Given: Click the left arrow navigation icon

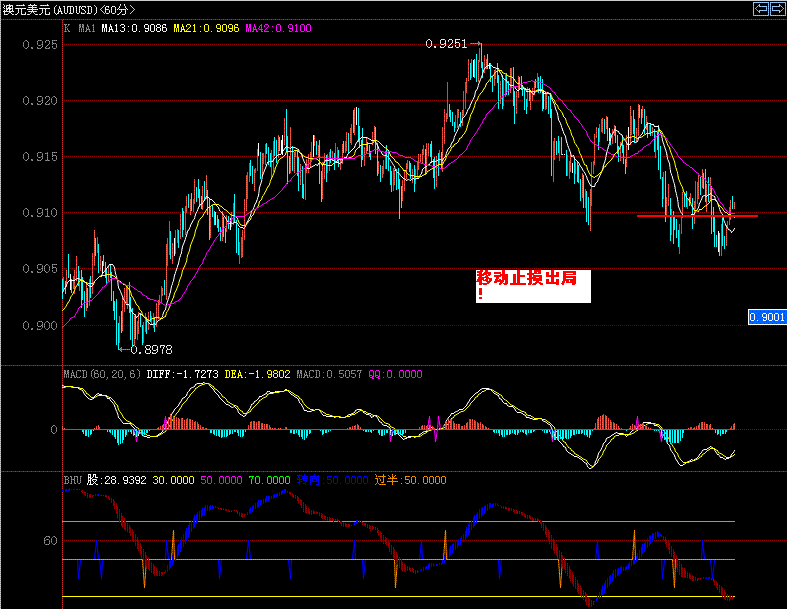Looking at the screenshot, I should coord(761,9).
